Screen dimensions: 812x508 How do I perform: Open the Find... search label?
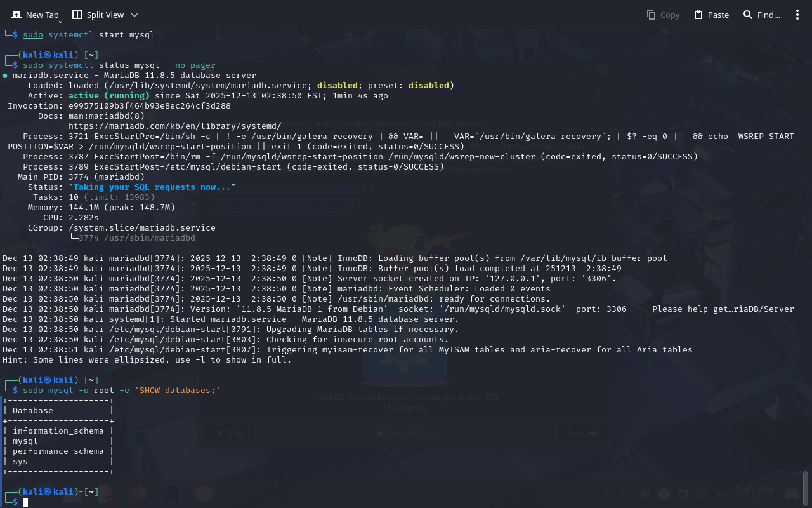tap(768, 15)
